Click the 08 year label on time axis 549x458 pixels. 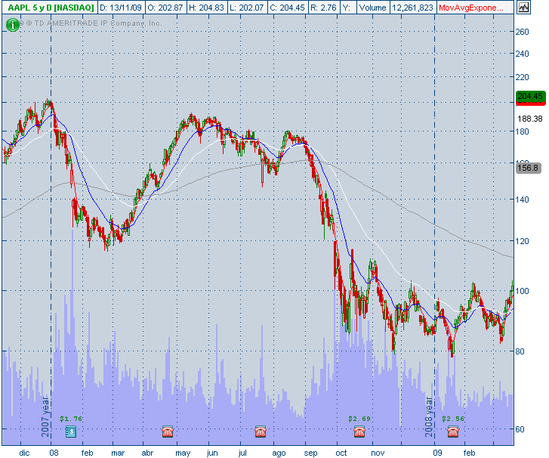pos(54,453)
